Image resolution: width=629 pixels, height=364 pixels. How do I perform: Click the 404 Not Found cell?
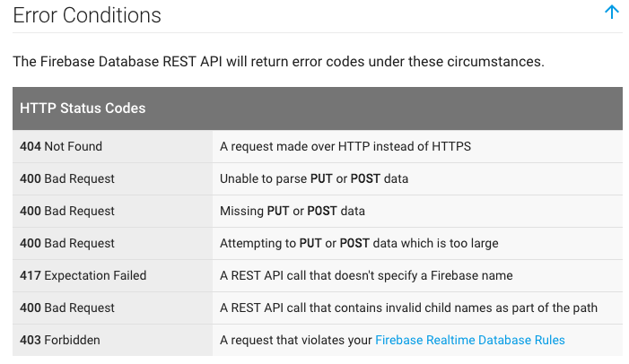click(x=112, y=146)
